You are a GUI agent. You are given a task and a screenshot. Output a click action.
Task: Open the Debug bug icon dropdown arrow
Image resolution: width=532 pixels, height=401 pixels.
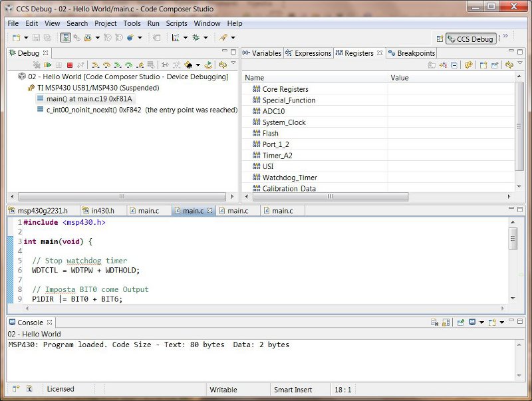205,38
